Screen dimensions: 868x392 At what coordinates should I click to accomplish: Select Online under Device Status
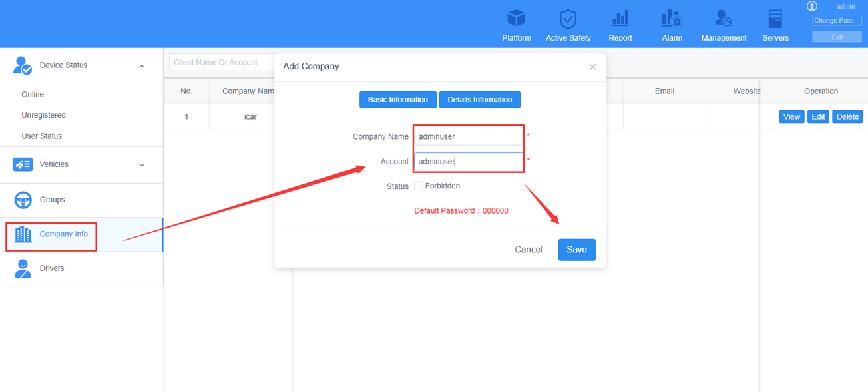pos(33,95)
